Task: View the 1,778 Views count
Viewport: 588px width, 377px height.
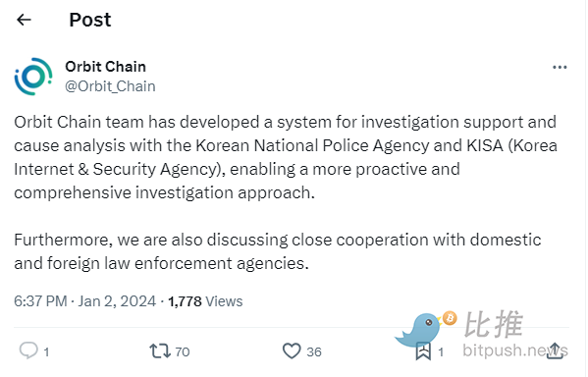Action: (x=205, y=301)
